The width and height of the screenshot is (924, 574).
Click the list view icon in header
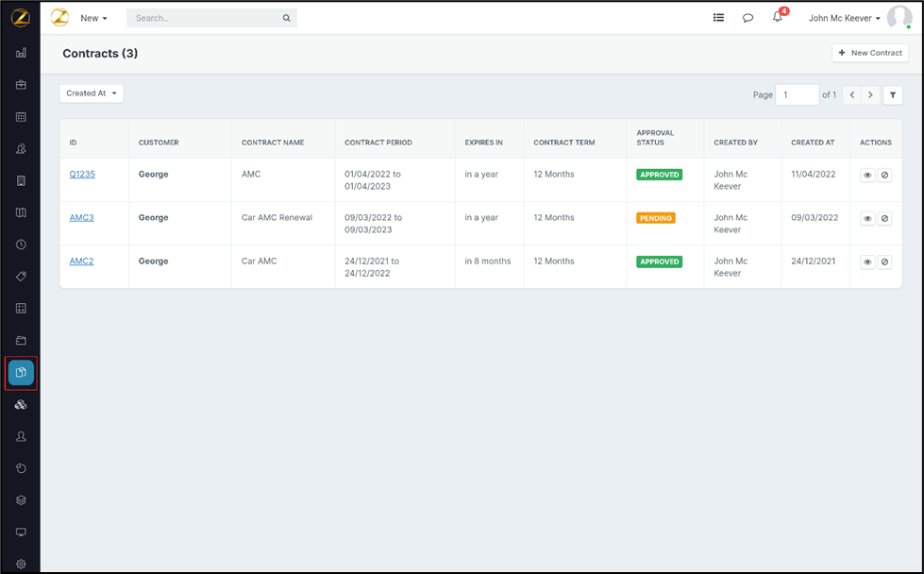tap(718, 18)
